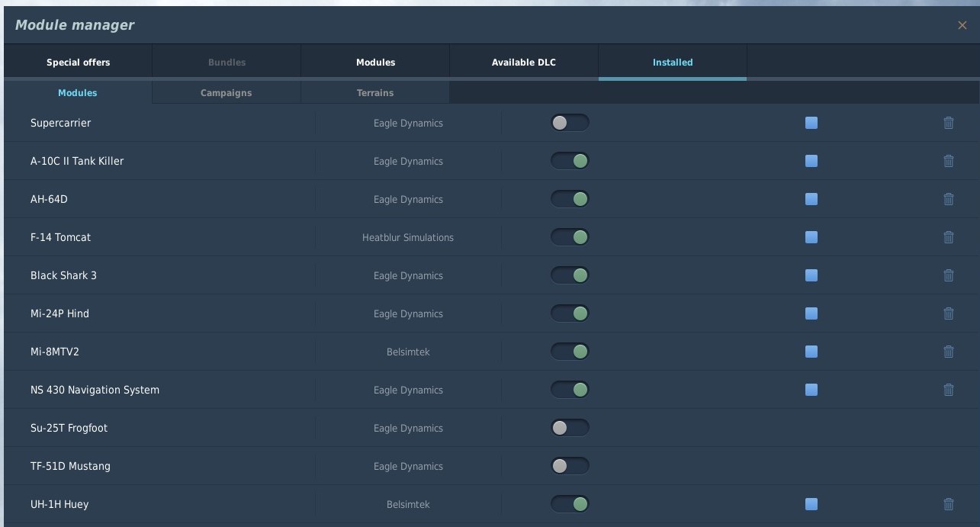Click trash icon in Mi-24P Hind row

click(x=949, y=313)
